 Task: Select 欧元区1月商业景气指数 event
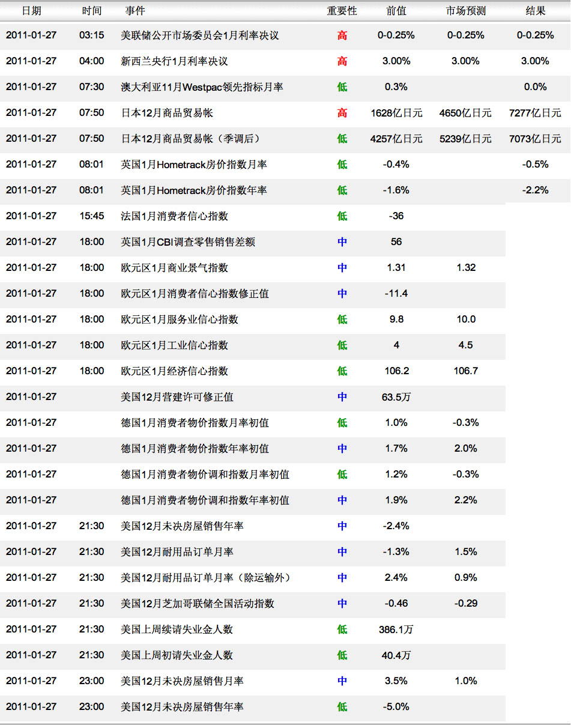[175, 268]
